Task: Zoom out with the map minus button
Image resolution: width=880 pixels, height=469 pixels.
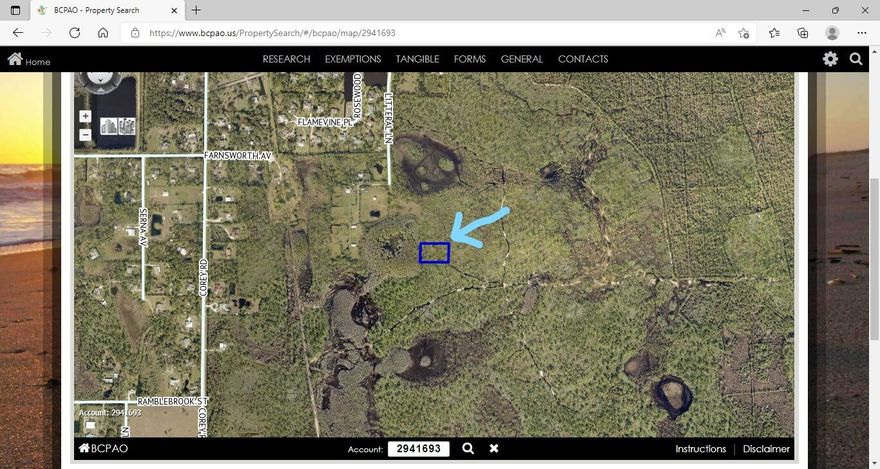Action: pos(85,135)
